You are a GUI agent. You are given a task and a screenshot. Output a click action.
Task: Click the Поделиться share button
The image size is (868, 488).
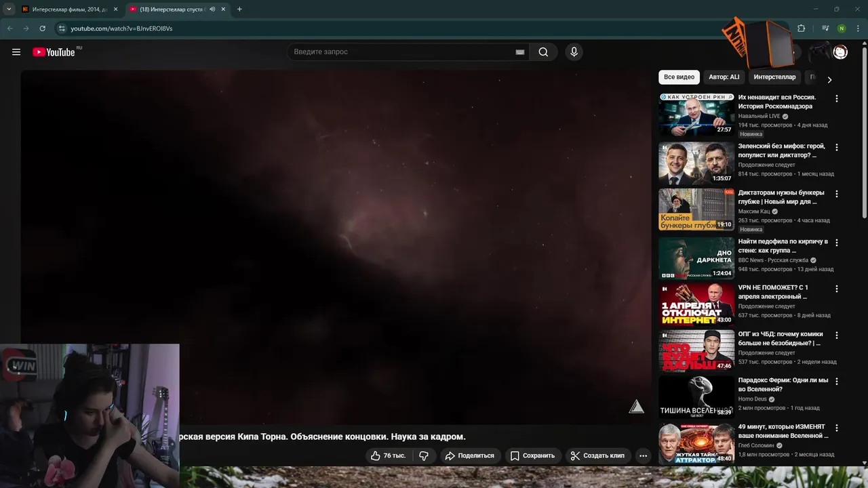[469, 455]
